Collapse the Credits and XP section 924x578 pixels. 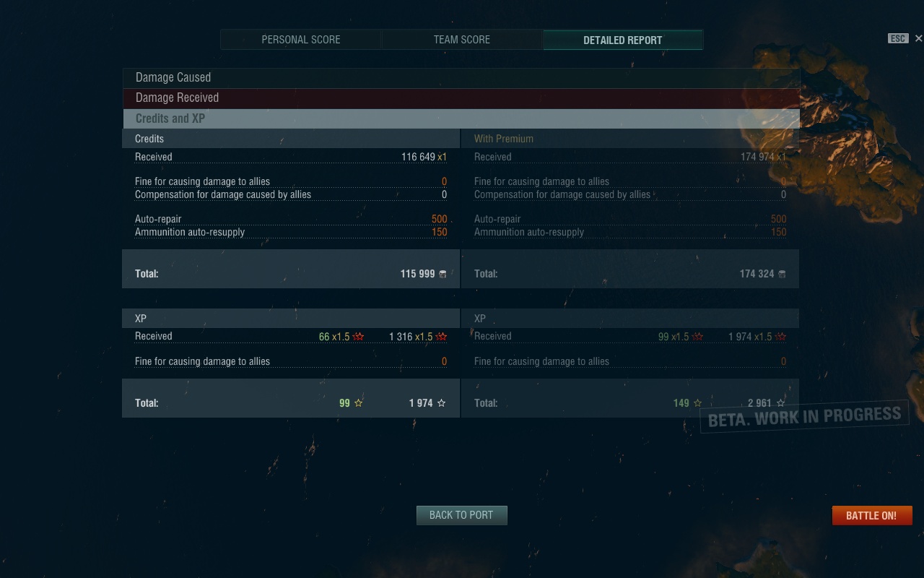461,118
